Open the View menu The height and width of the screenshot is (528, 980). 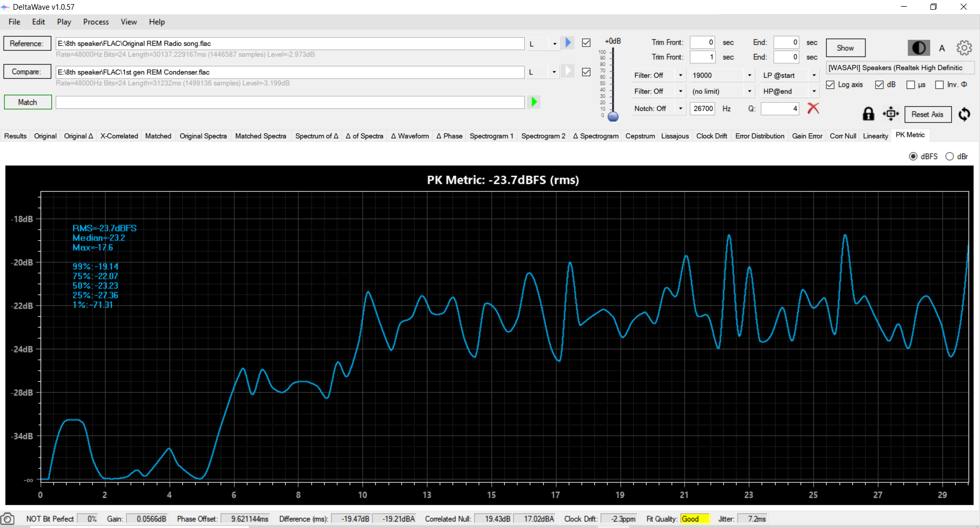[129, 22]
